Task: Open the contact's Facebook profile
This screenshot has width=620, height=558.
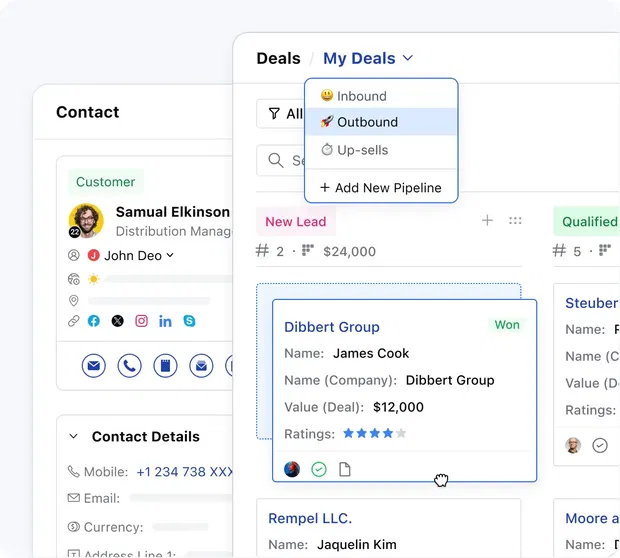Action: coord(94,321)
